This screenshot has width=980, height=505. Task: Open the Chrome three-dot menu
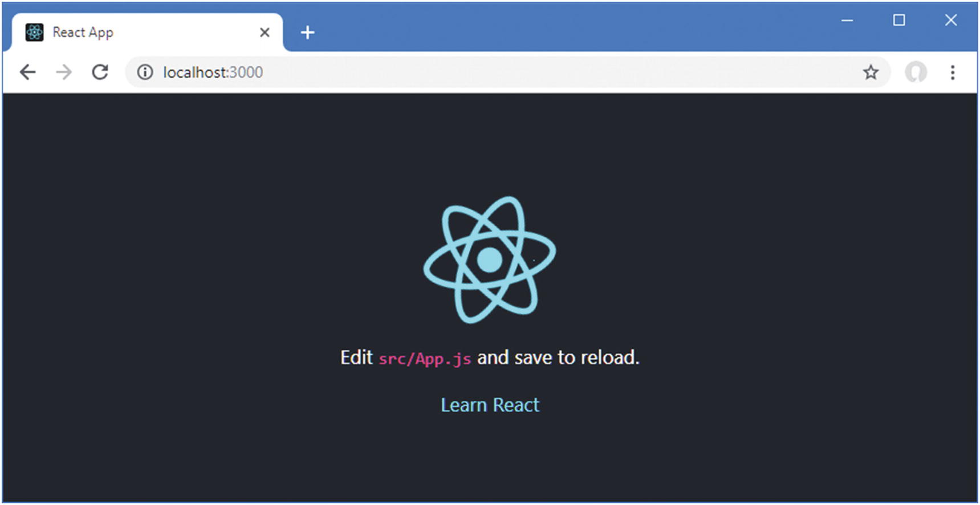click(953, 72)
